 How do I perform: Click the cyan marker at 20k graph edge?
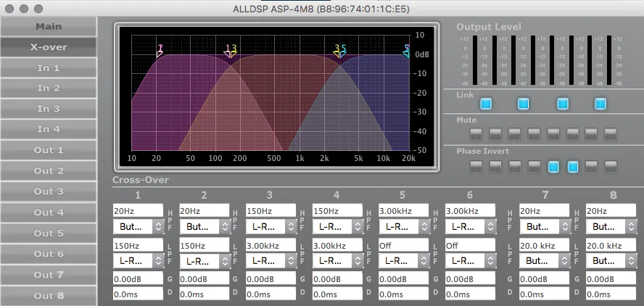pyautogui.click(x=408, y=50)
